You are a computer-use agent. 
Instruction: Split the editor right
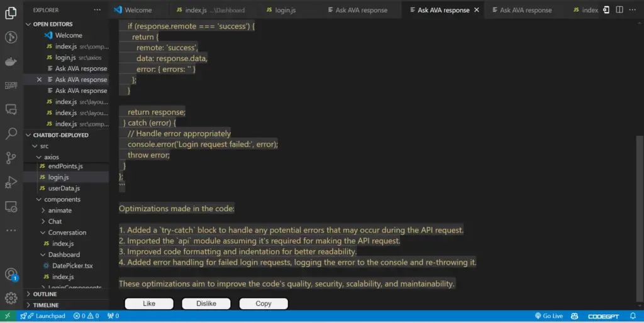[x=619, y=10]
